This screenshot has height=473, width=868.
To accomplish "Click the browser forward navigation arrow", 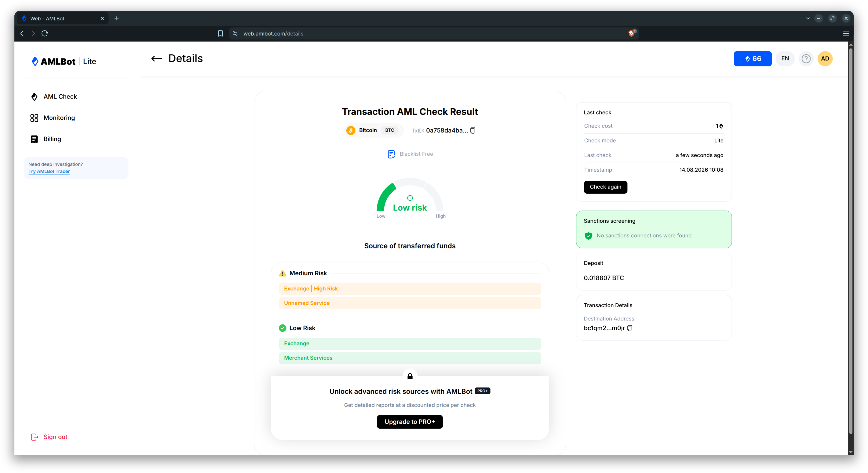I will 33,33.
